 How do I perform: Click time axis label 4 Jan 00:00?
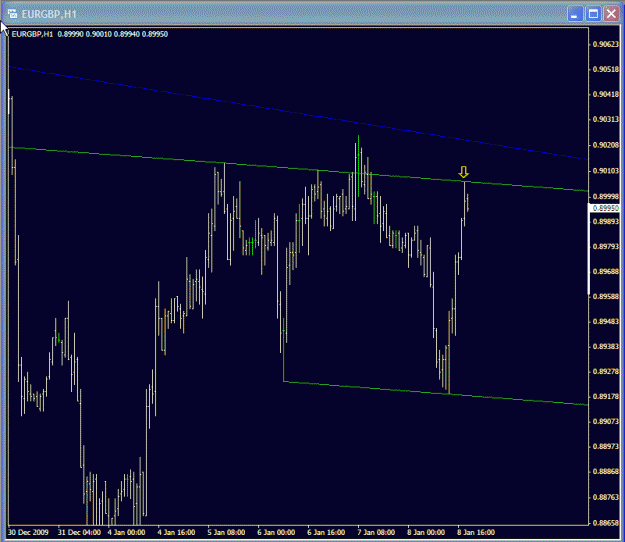(126, 532)
